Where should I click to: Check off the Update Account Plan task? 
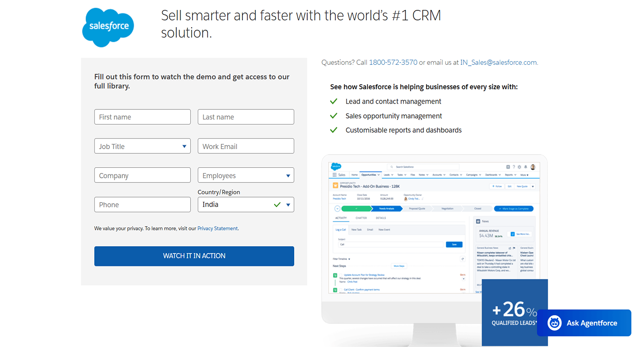coord(341,275)
